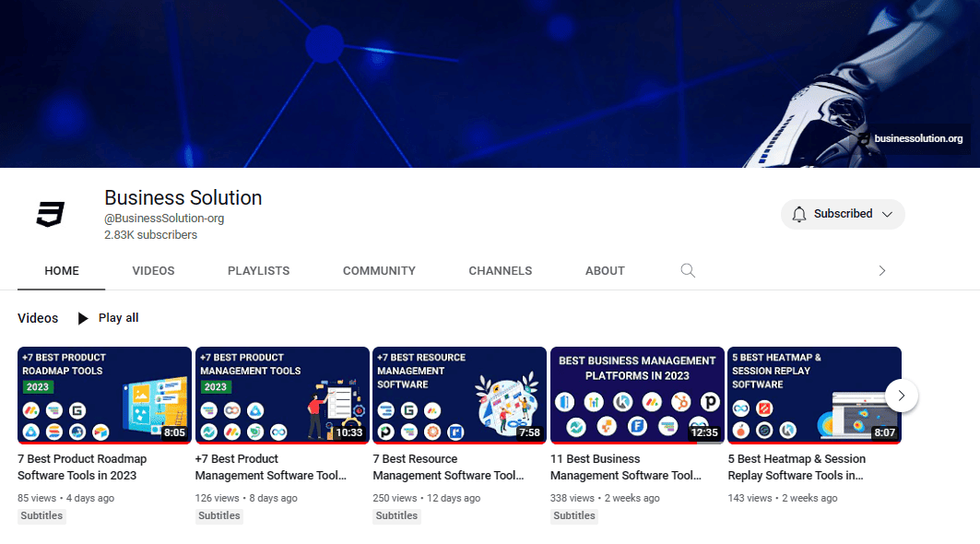Open the PLAYLISTS tab
Screen dimensions: 980x544
coord(258,270)
